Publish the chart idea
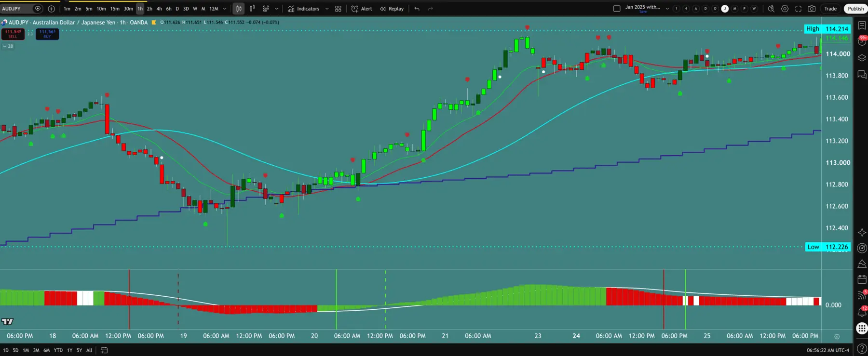Viewport: 868px width, 356px height. coord(855,9)
